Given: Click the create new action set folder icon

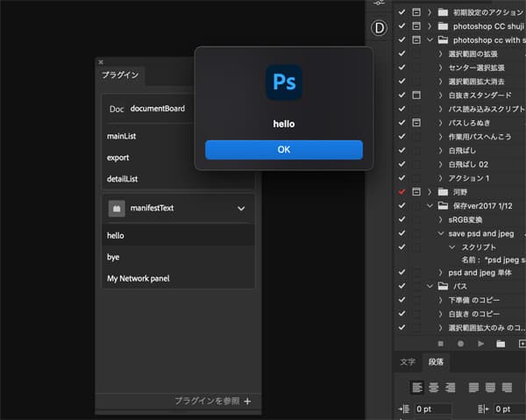Looking at the screenshot, I should 501,344.
